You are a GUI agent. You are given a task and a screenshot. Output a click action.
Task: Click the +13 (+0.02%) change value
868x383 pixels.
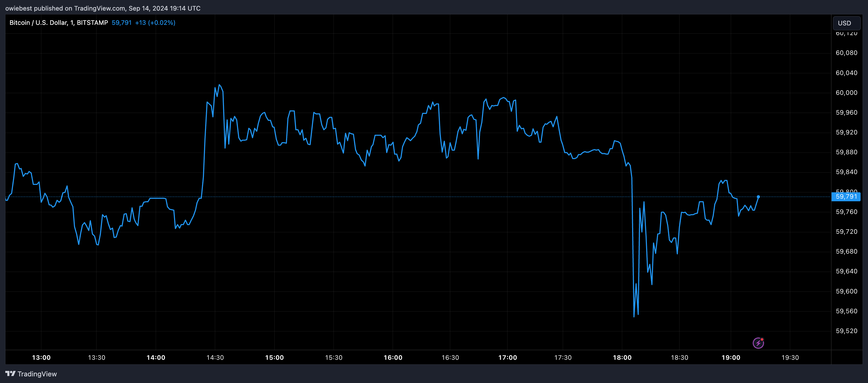point(155,22)
